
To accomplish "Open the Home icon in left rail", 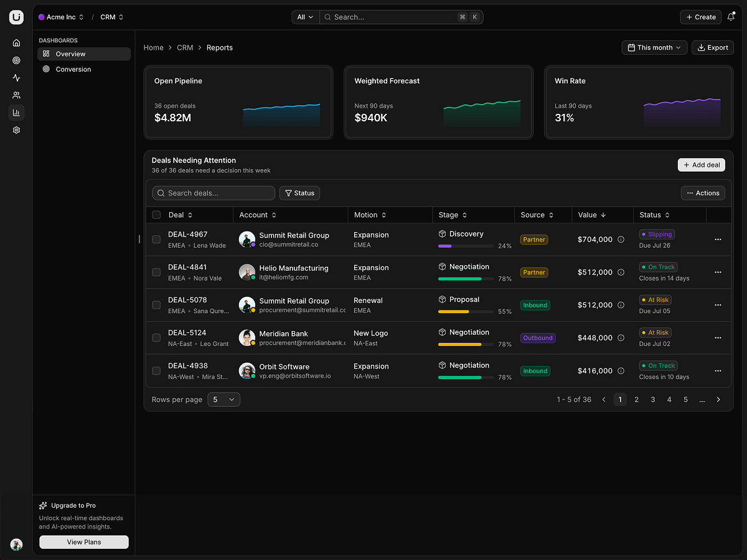I will (16, 43).
